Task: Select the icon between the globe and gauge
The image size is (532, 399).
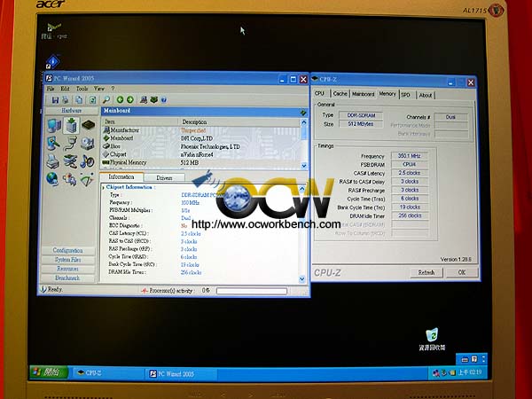Action: (x=69, y=179)
